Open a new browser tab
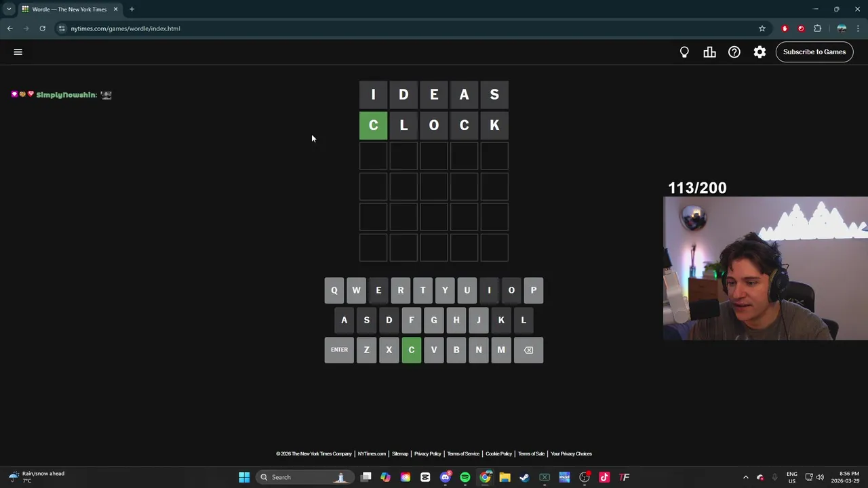868x488 pixels. pyautogui.click(x=132, y=9)
